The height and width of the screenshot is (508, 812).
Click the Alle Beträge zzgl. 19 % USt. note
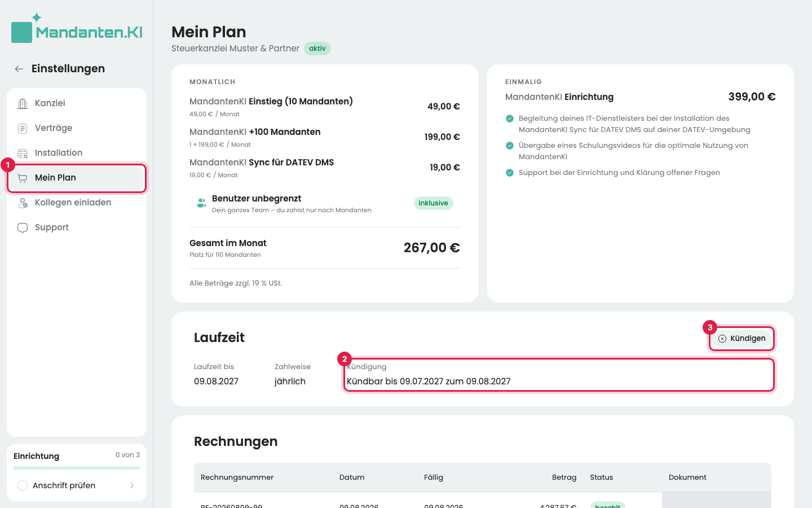pyautogui.click(x=236, y=283)
